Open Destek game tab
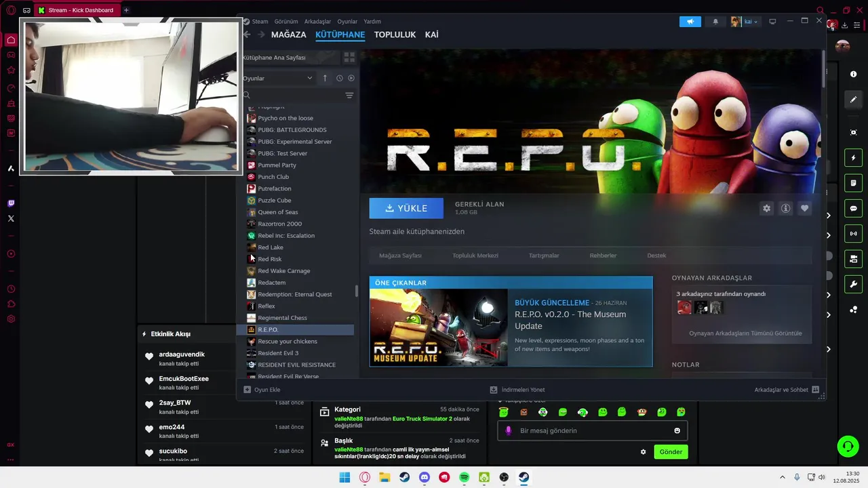868x488 pixels. [656, 256]
